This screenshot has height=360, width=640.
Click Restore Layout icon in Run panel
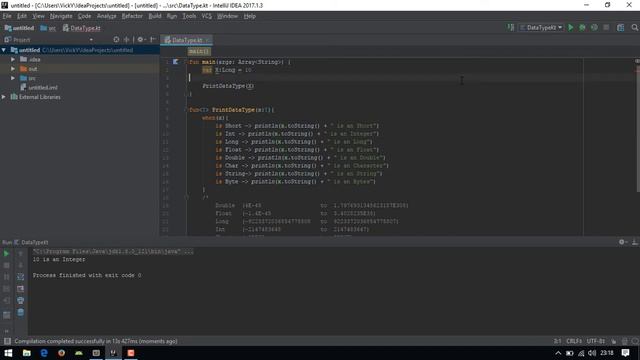6,315
